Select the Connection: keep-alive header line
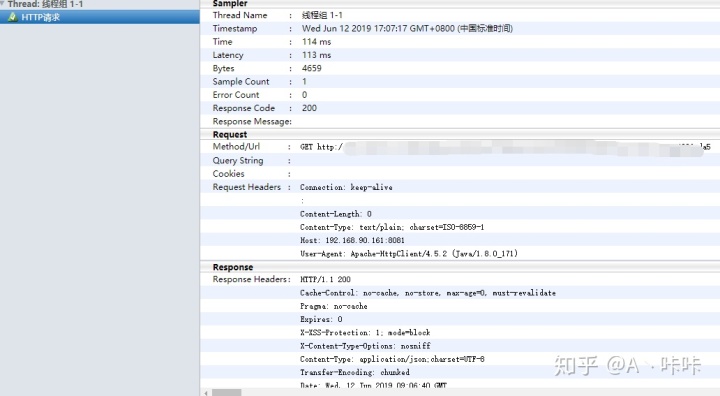 [346, 187]
